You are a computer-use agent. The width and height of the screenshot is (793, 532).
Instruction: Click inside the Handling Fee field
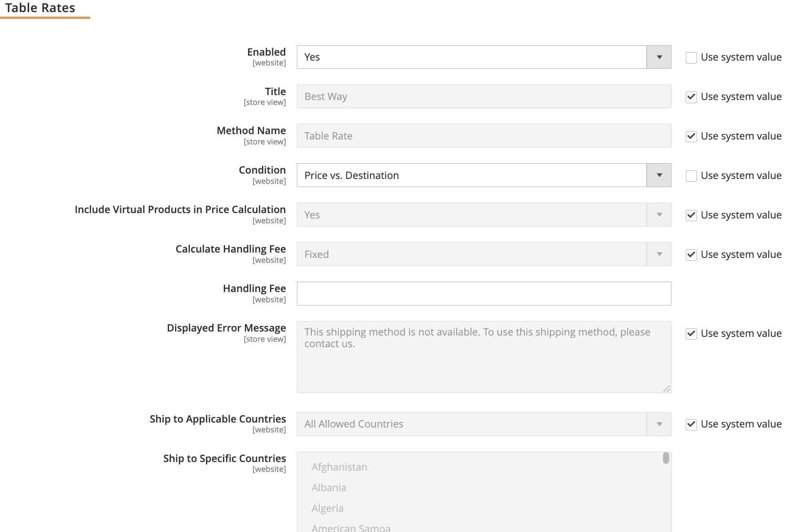(x=484, y=293)
